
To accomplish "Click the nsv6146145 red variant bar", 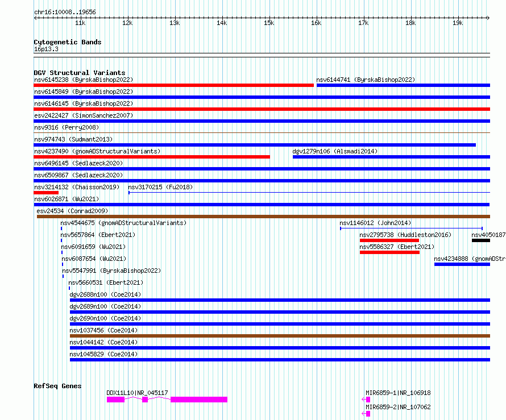I will coord(262,109).
